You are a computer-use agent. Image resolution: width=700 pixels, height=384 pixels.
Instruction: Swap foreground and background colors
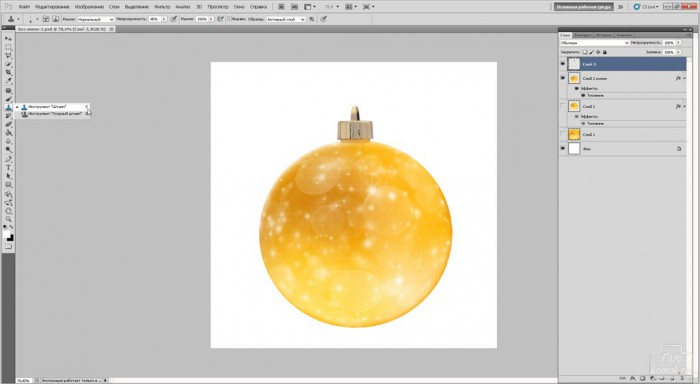[x=12, y=228]
